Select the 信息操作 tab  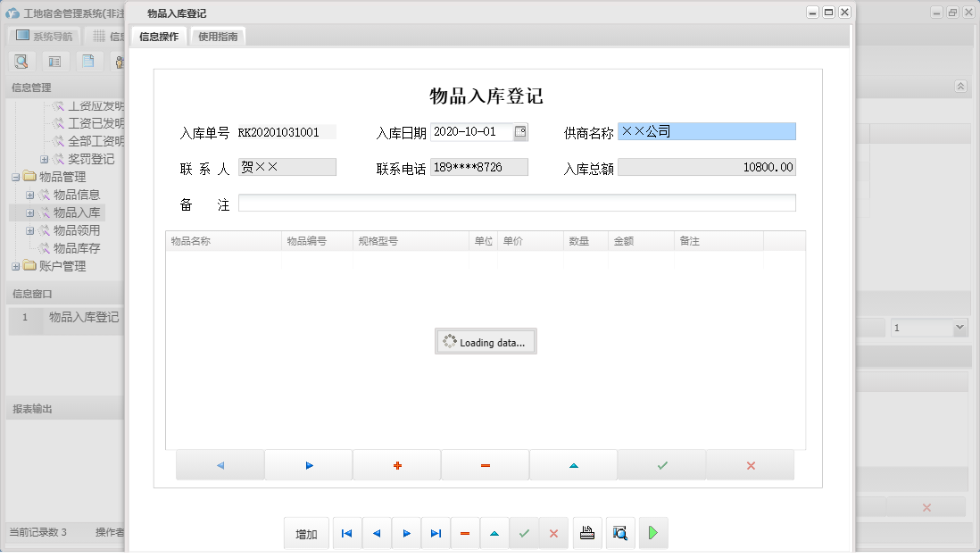158,37
